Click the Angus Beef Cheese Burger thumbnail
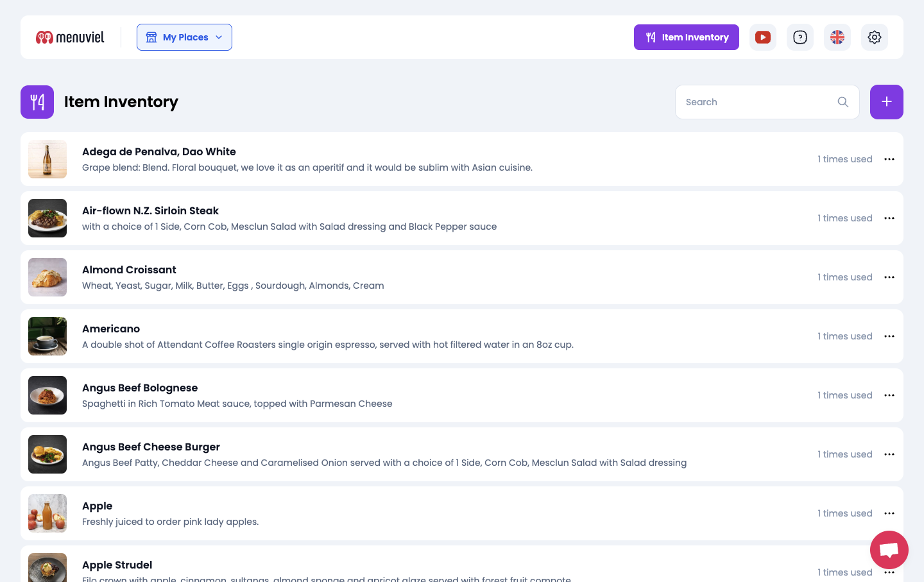The height and width of the screenshot is (582, 924). coord(47,454)
